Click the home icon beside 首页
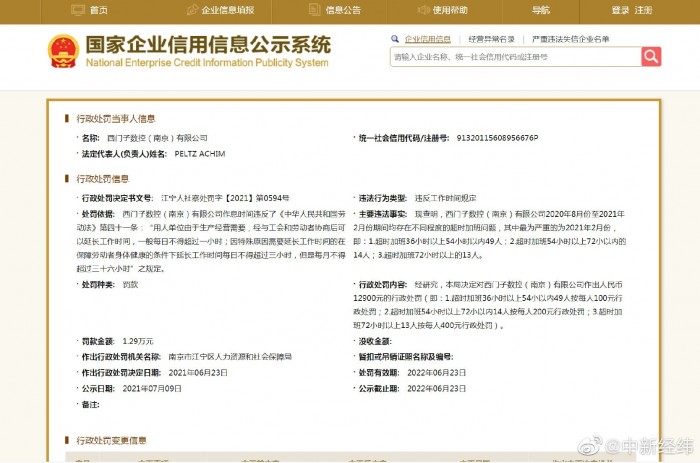700x463 pixels. coord(77,10)
